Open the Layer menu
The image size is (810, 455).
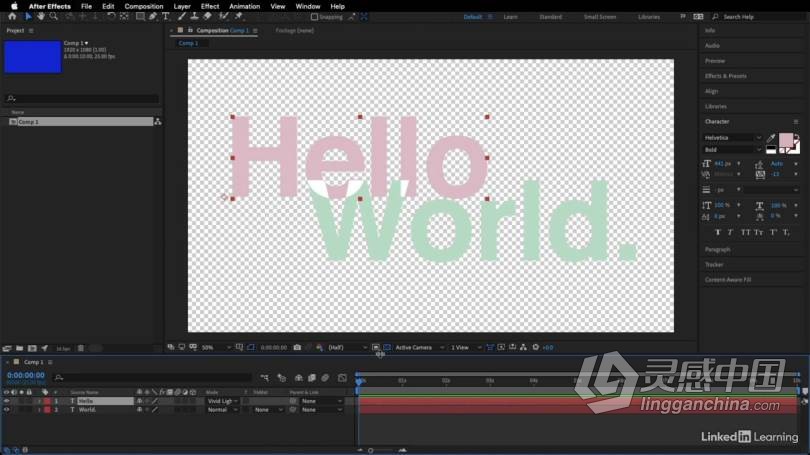pyautogui.click(x=182, y=6)
